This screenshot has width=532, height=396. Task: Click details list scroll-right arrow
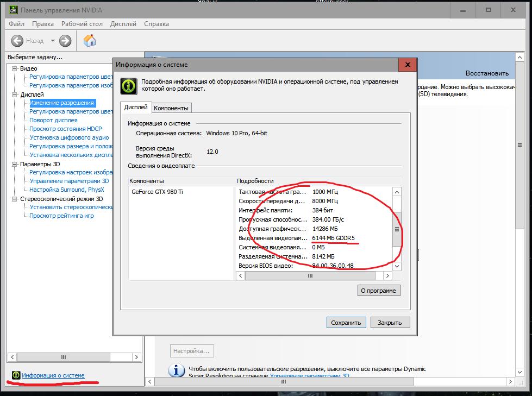[387, 275]
